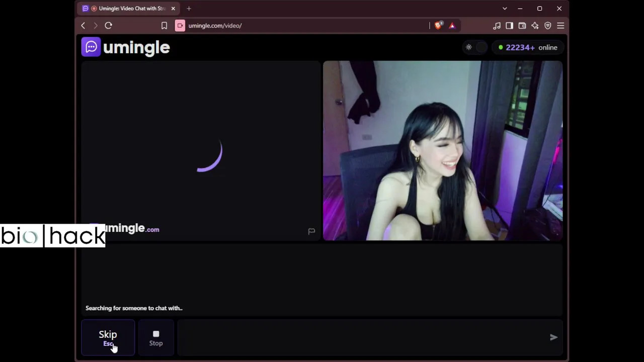
Task: Go back to the previous page
Action: point(84,26)
